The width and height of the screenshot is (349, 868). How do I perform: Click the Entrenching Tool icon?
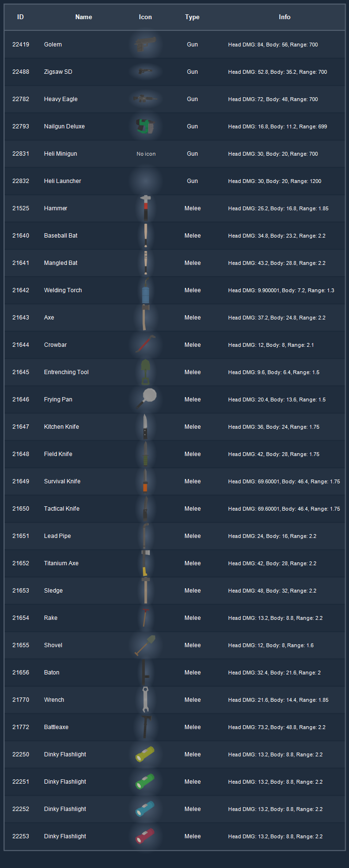145,372
